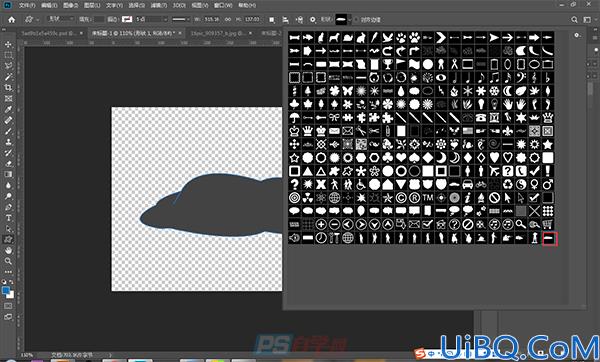Open the 图层 (Layer) menu
Image resolution: width=600 pixels, height=362 pixels.
pyautogui.click(x=92, y=5)
